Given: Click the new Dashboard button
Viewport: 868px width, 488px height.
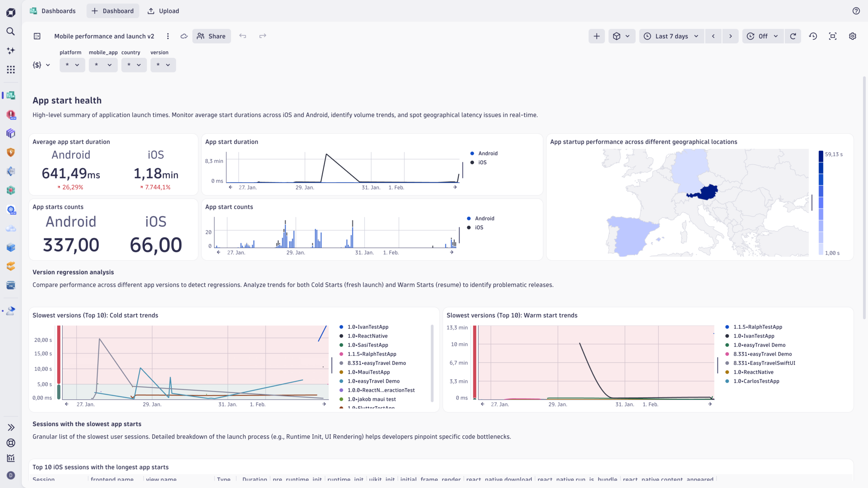Looking at the screenshot, I should pyautogui.click(x=113, y=11).
